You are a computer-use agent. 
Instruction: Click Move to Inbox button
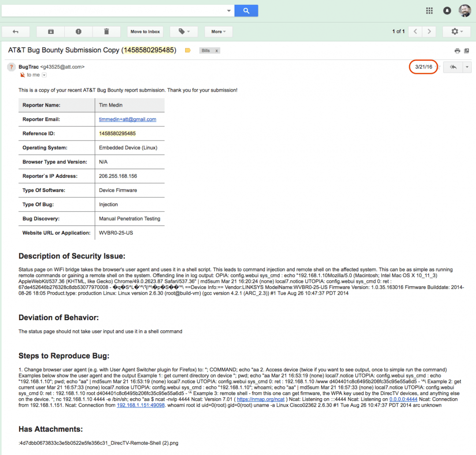(145, 32)
